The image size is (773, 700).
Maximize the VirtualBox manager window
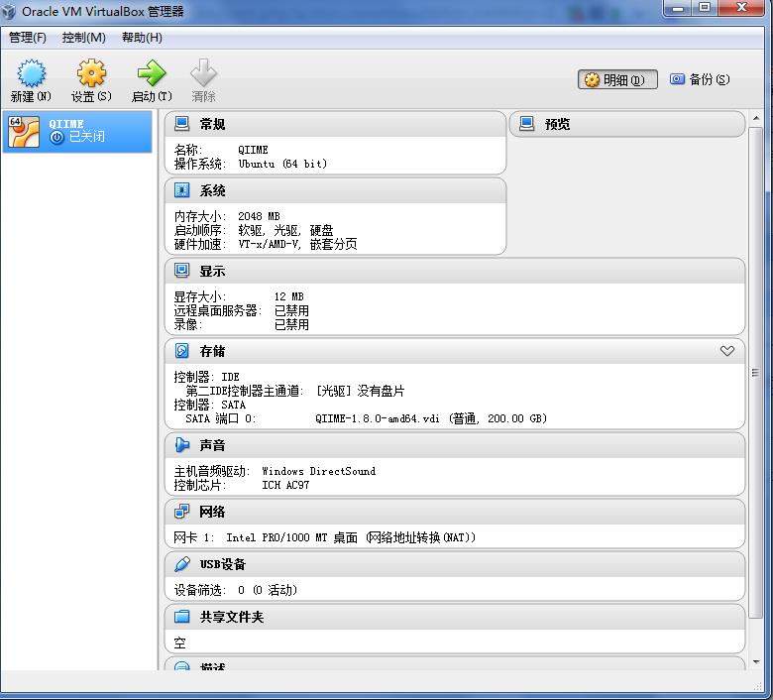[x=705, y=8]
